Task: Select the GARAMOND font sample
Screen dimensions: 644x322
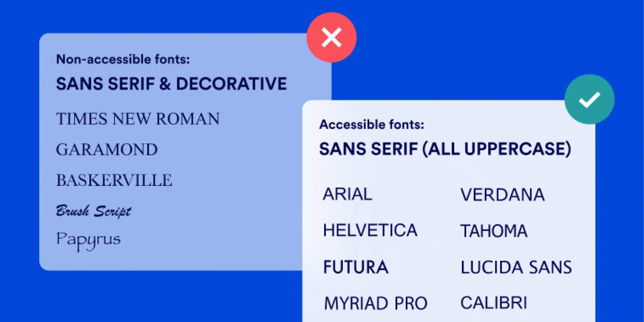Action: point(107,149)
